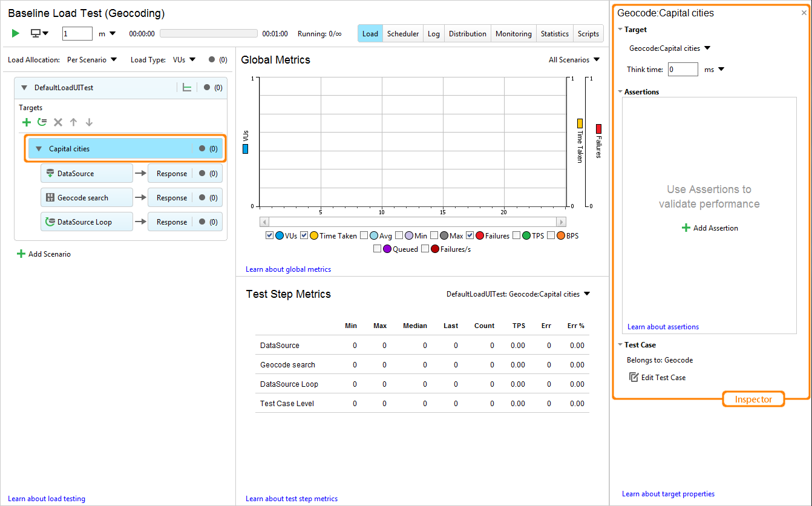This screenshot has height=506, width=812.
Task: Open the Learn about global metrics link
Action: click(x=288, y=269)
